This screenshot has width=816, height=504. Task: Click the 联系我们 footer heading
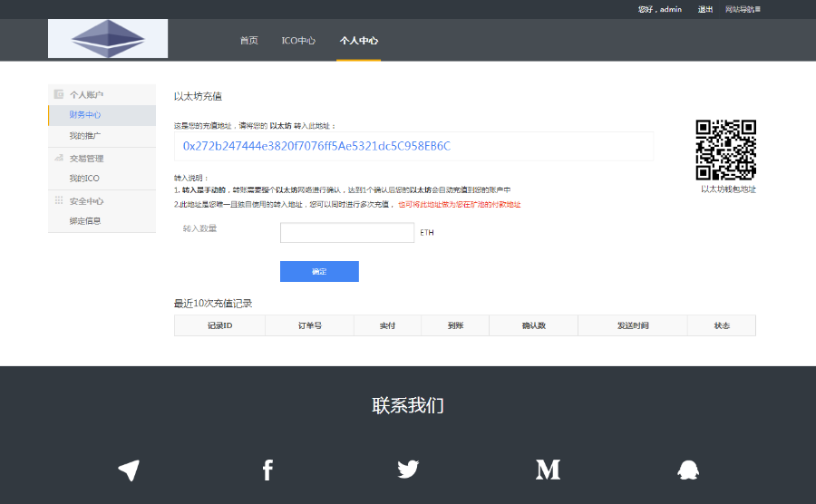[x=408, y=406]
